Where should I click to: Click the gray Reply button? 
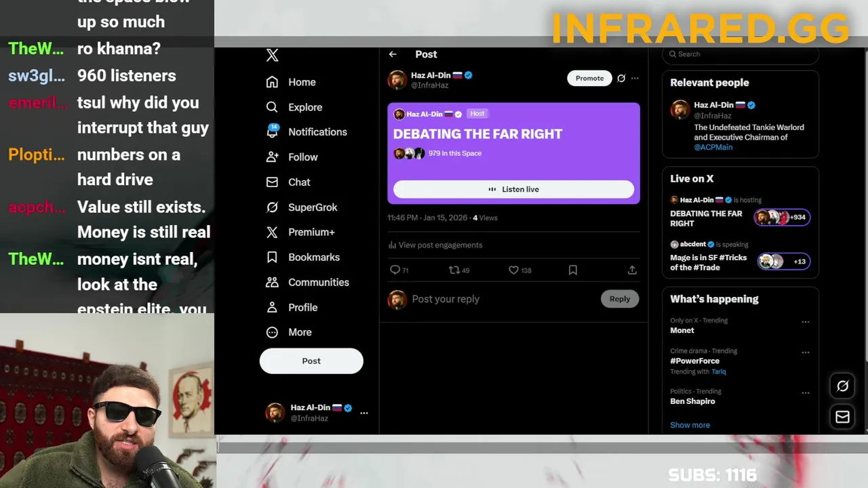[620, 299]
